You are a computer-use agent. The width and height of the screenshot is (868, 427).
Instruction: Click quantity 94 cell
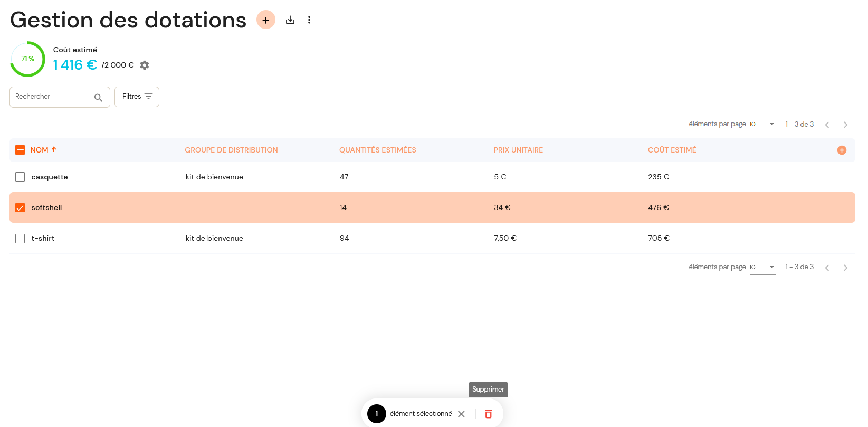(345, 238)
